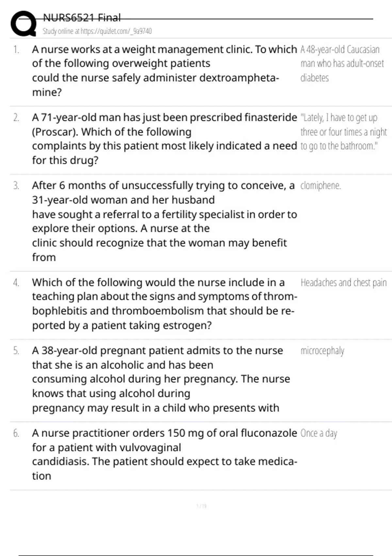Screen dimensions: 392x556
Task: Select question number 5
Action: pos(16,351)
